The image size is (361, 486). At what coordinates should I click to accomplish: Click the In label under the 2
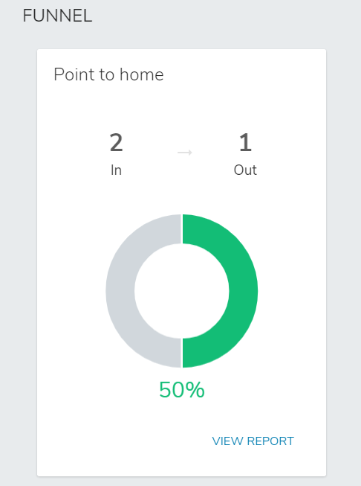pos(116,170)
